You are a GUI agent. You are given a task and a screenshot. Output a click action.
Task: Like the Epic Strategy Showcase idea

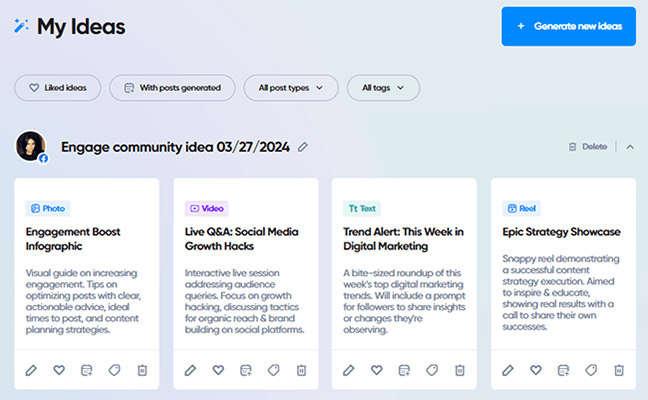[536, 370]
